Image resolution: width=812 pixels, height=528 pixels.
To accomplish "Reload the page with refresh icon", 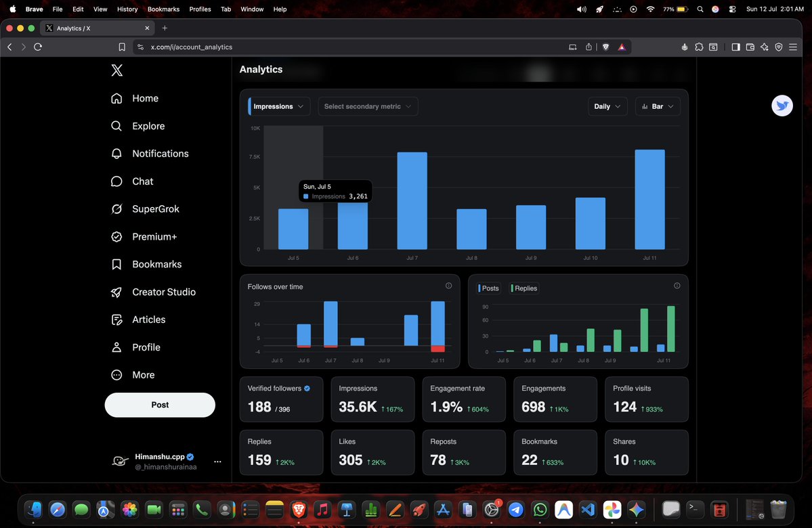I will click(38, 47).
